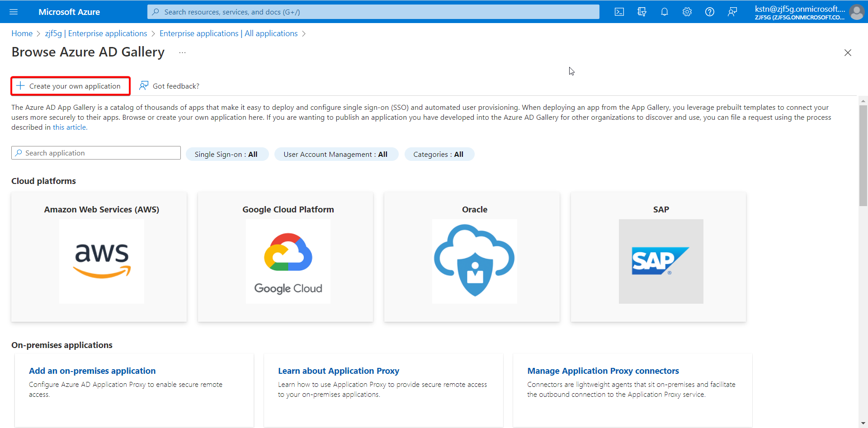
Task: Select the Amazon Web Services (AWS) tile
Action: coord(99,257)
